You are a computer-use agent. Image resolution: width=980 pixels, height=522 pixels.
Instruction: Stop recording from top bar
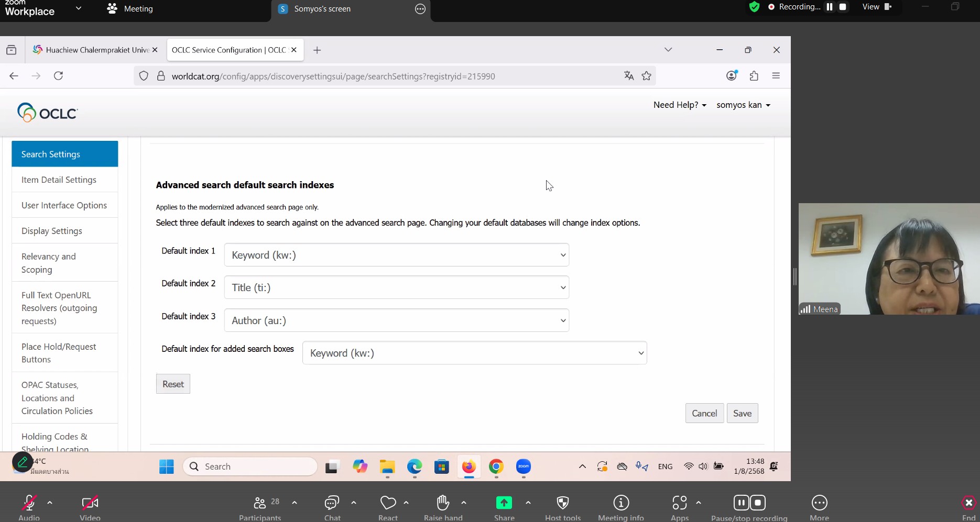click(843, 7)
